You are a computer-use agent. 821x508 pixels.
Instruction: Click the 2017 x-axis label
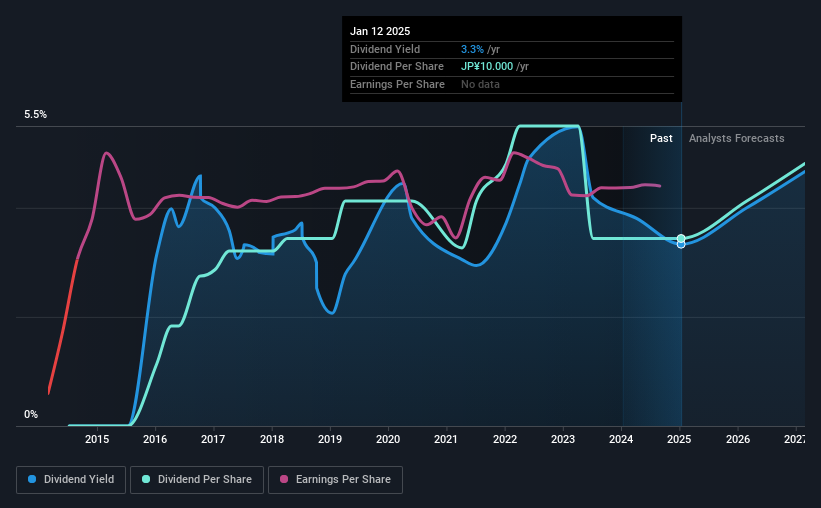[x=213, y=439]
